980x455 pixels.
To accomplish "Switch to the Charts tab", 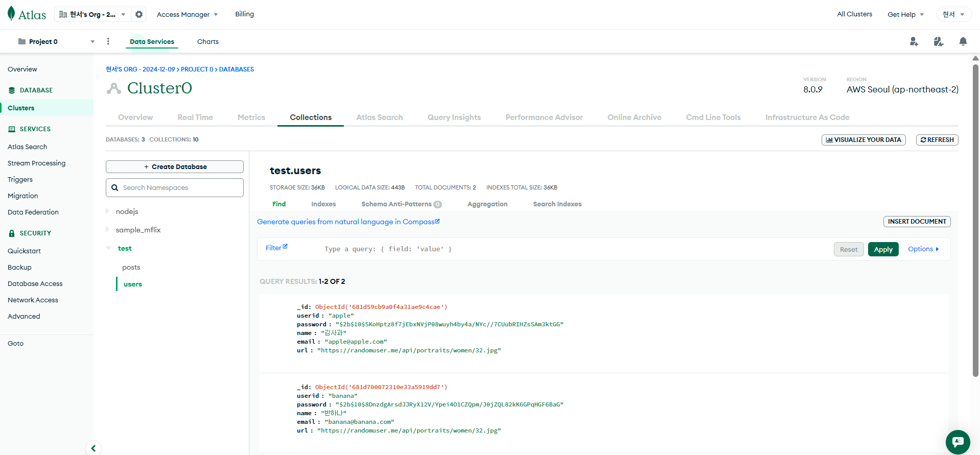I will (x=208, y=41).
